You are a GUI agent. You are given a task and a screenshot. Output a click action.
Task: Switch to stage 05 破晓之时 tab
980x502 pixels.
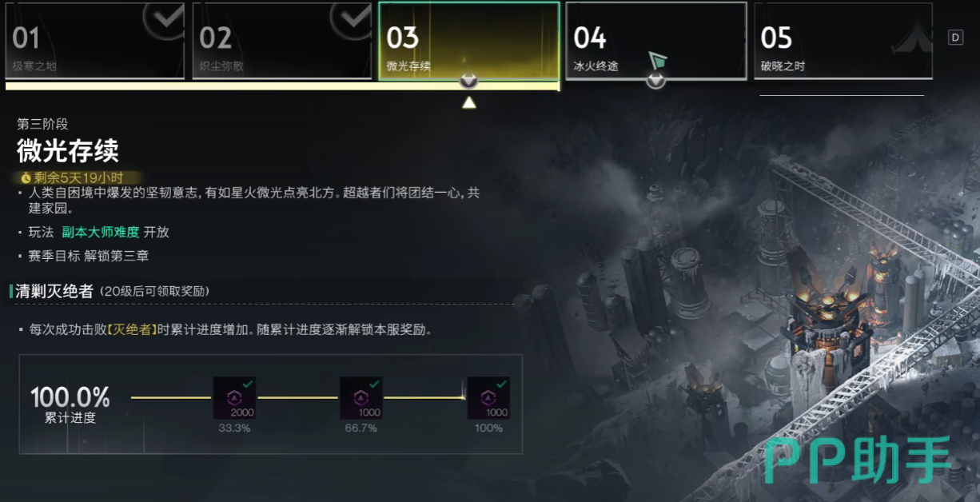843,41
